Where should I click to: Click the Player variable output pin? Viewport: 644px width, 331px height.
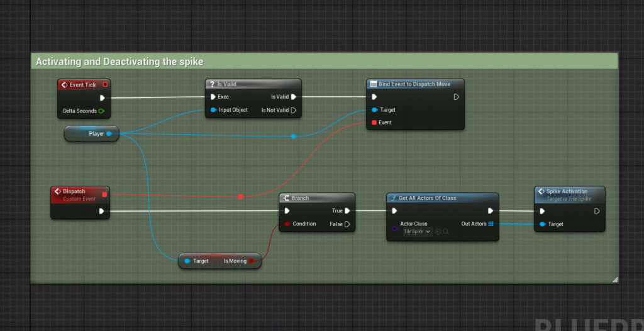(108, 134)
